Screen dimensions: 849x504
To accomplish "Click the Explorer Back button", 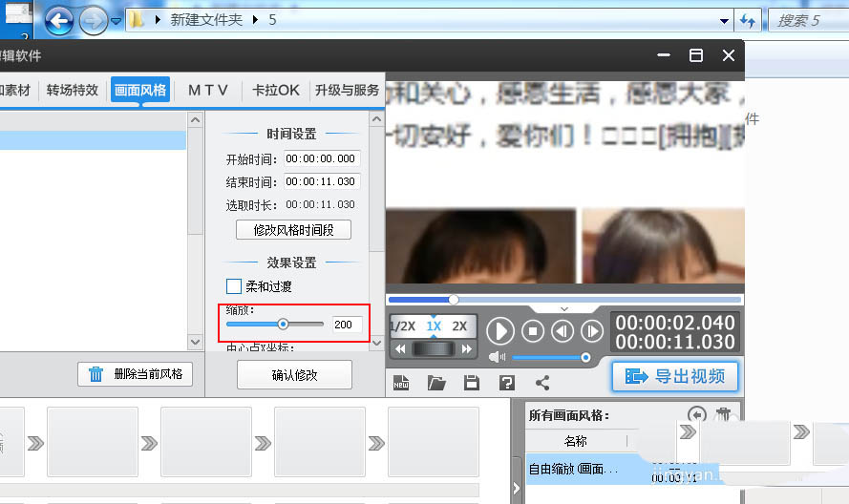I will click(58, 21).
